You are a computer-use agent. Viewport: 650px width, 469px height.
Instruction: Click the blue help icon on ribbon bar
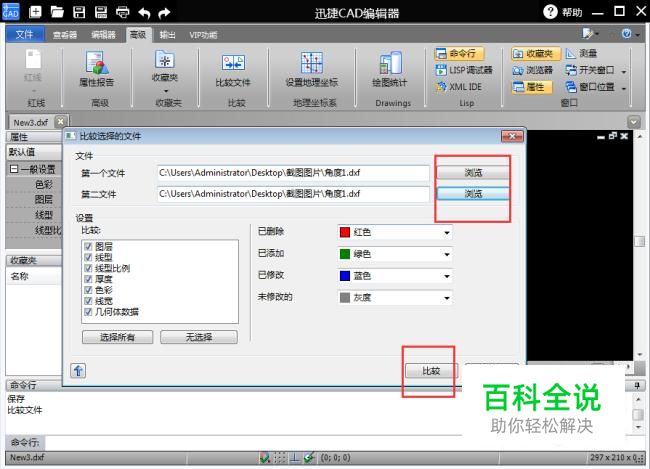pos(626,33)
